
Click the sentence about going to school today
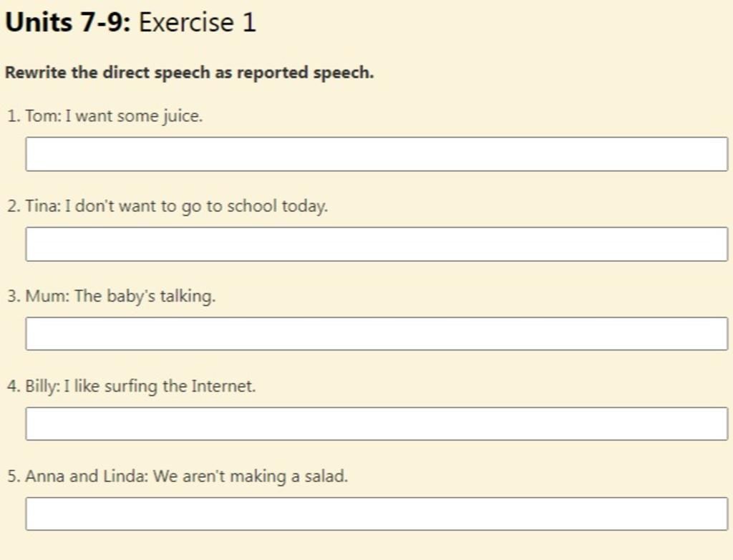(x=196, y=206)
